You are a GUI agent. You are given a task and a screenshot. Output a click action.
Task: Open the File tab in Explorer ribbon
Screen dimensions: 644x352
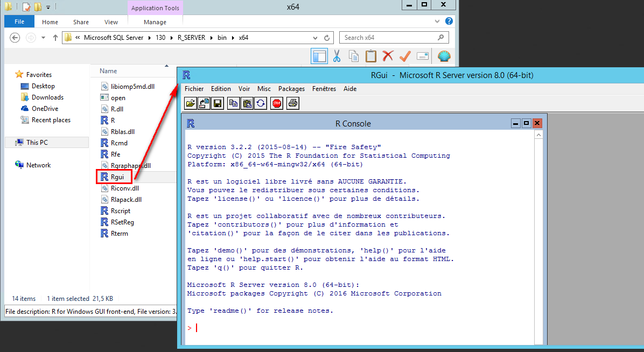[19, 22]
